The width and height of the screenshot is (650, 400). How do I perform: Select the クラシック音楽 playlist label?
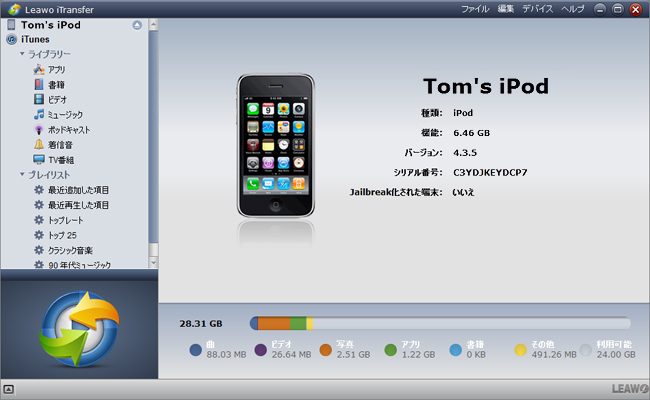tap(70, 250)
